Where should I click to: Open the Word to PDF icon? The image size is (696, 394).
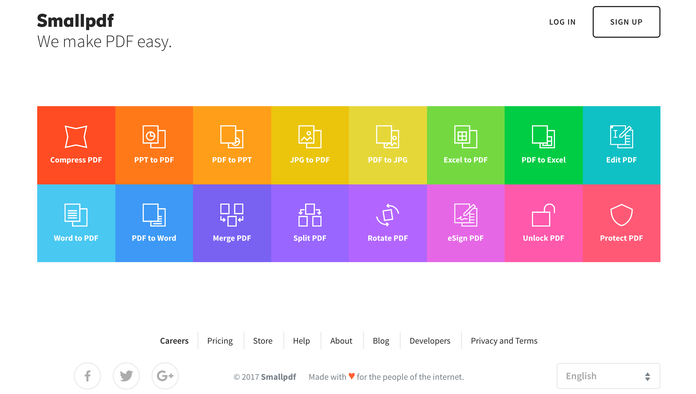(x=76, y=215)
